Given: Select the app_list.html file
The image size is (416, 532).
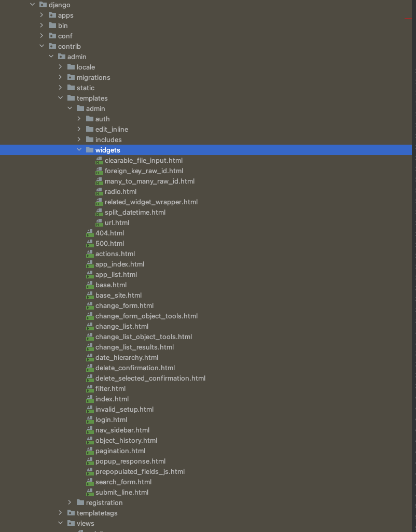Looking at the screenshot, I should 116,274.
